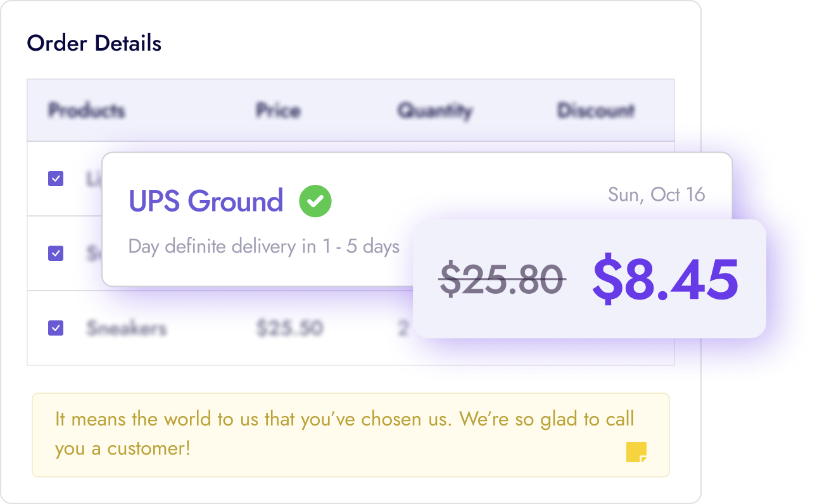
Task: Expand the UPS Ground delivery details card
Action: (264, 246)
